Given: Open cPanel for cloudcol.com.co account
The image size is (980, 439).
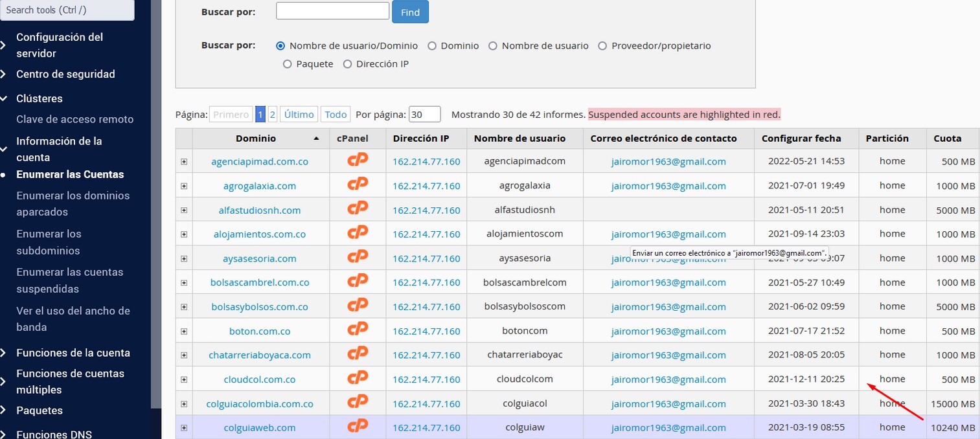Looking at the screenshot, I should (x=357, y=379).
